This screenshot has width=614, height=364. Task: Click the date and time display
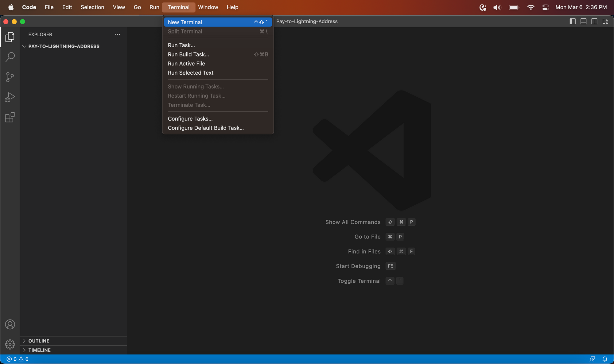tap(581, 7)
